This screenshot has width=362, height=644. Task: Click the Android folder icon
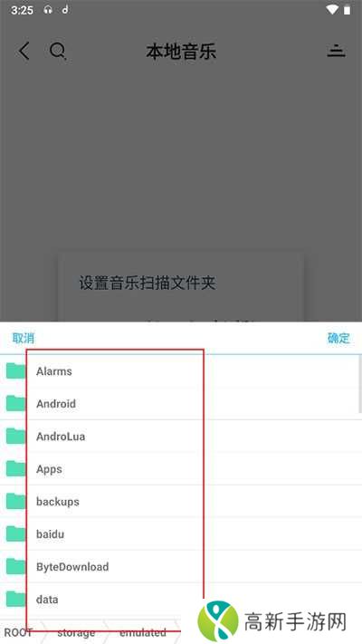click(x=16, y=403)
